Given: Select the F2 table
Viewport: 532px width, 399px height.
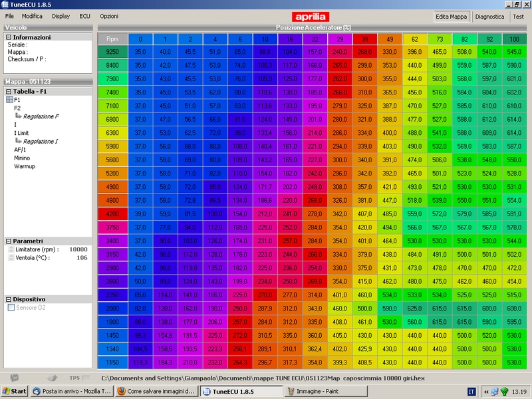Looking at the screenshot, I should point(17,108).
